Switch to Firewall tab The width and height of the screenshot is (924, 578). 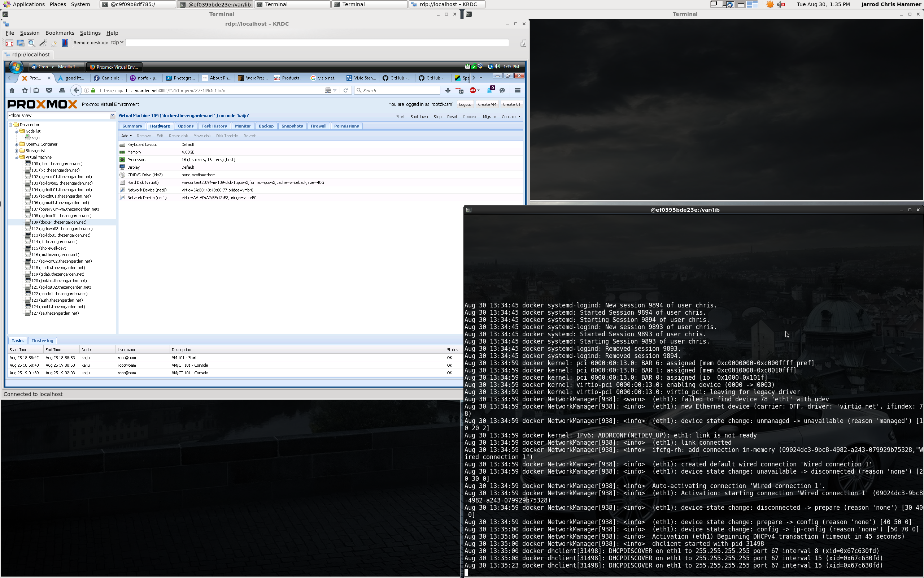click(x=318, y=126)
